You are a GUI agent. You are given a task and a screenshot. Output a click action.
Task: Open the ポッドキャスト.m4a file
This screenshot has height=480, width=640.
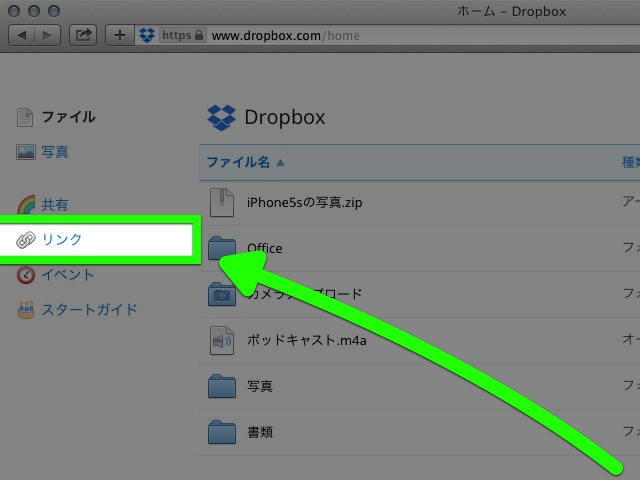(307, 340)
